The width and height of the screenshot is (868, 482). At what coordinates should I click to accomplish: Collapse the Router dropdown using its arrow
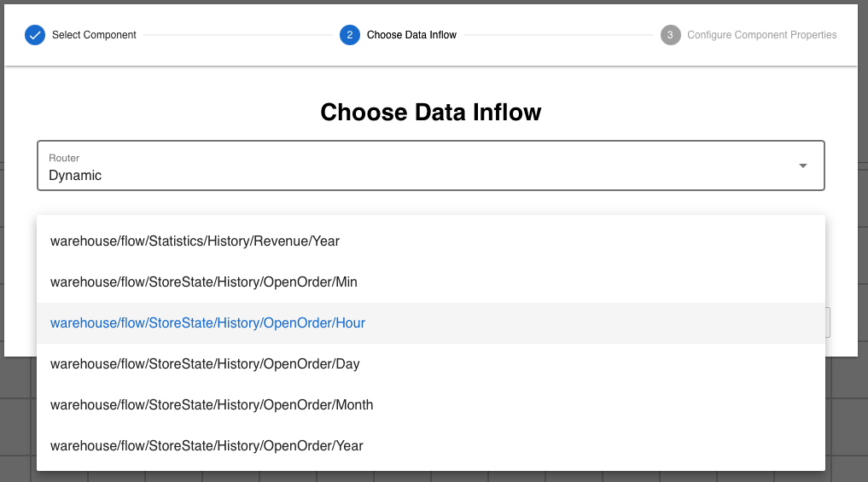(802, 166)
